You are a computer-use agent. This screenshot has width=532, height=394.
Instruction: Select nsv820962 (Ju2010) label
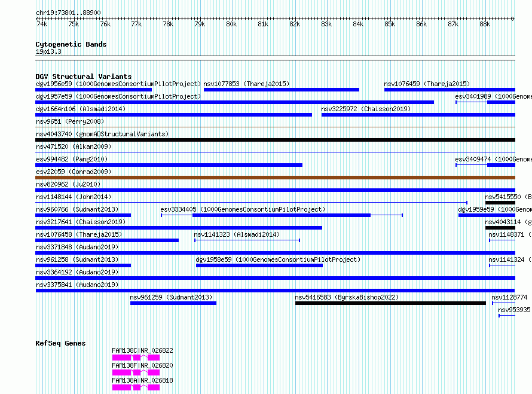68,184
